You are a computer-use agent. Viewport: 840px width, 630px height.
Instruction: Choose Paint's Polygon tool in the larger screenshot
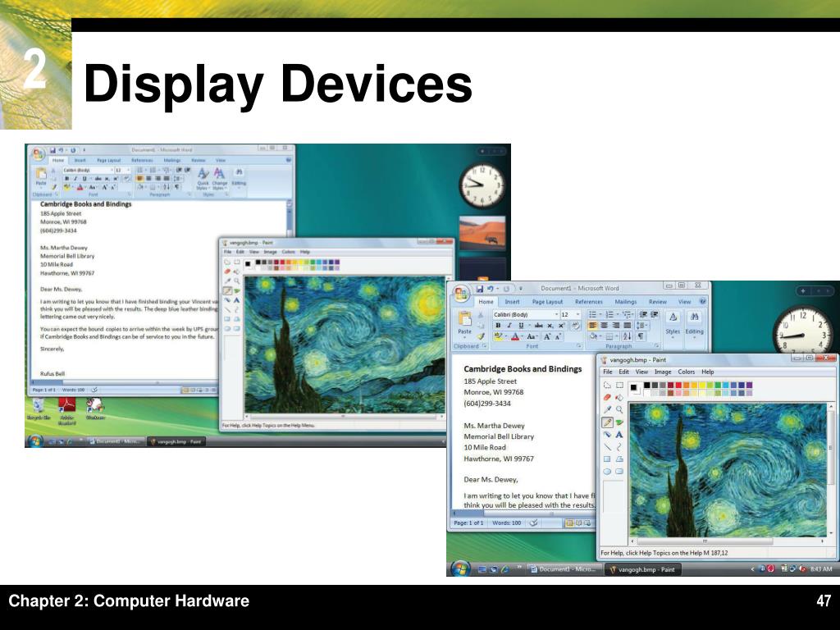pyautogui.click(x=619, y=459)
